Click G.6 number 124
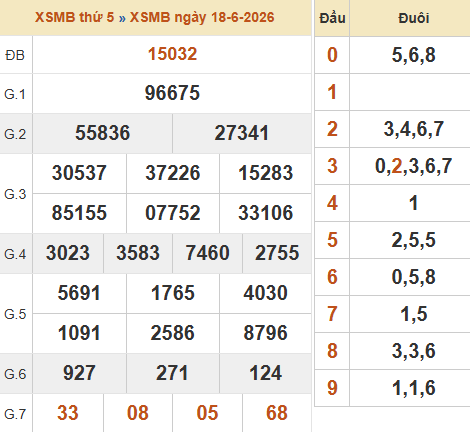This screenshot has height=432, width=470. coord(266,373)
